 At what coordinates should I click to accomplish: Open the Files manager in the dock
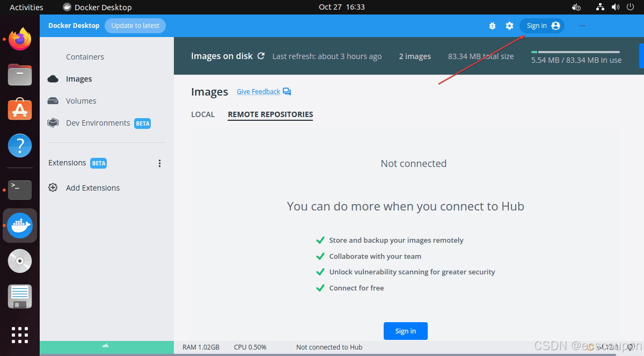click(x=20, y=75)
